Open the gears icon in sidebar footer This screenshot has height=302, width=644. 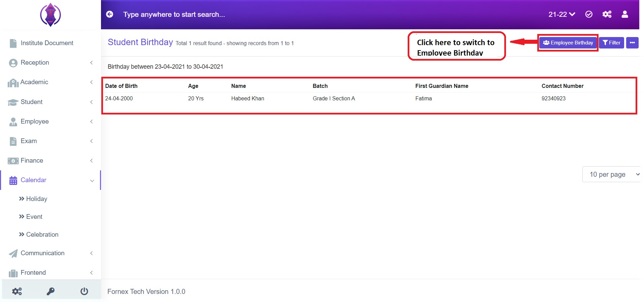[x=17, y=291]
